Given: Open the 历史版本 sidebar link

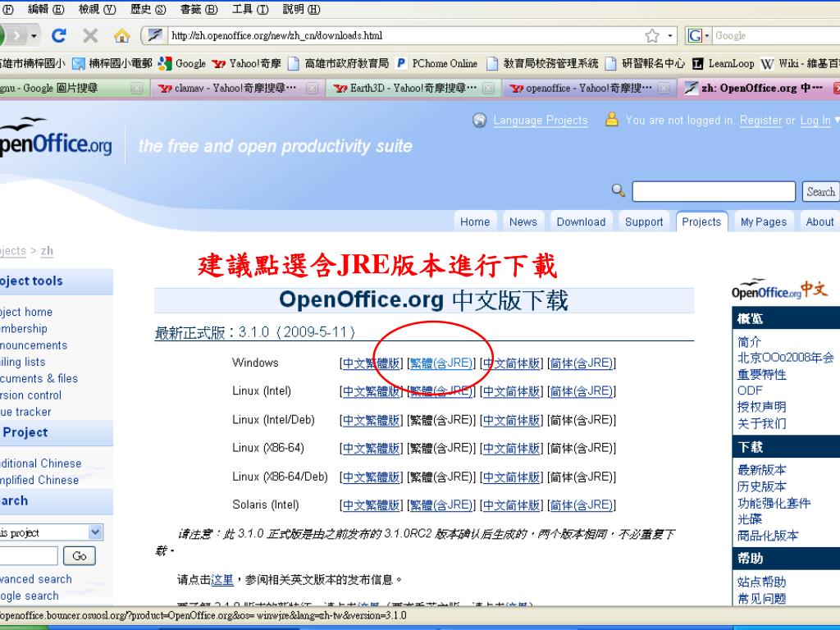Looking at the screenshot, I should coord(762,486).
